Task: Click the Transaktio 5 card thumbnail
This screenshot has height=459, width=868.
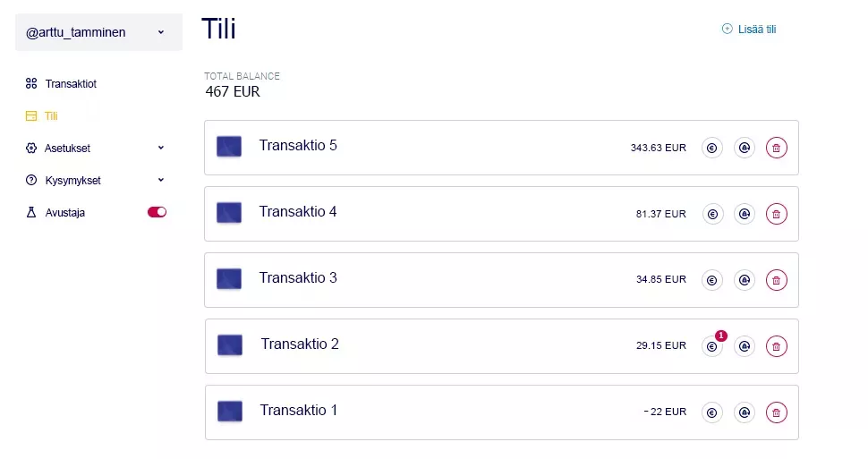Action: point(228,147)
